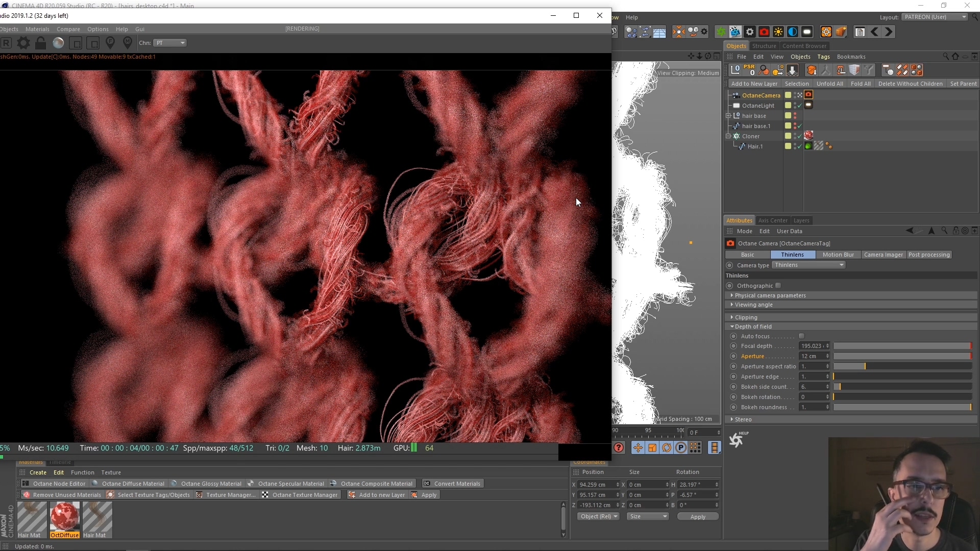Image resolution: width=980 pixels, height=551 pixels.
Task: Collapse the Depth of field section
Action: pyautogui.click(x=732, y=327)
